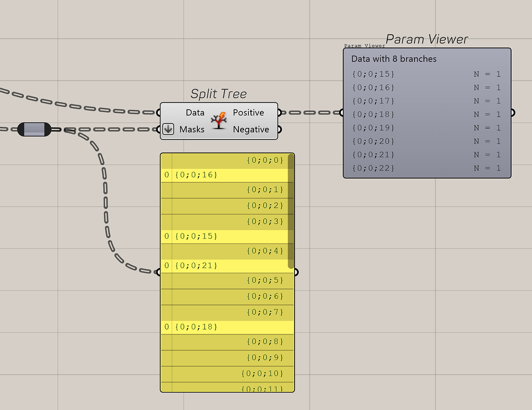
Task: Click the Split Tree lightning-tree icon
Action: [x=219, y=121]
